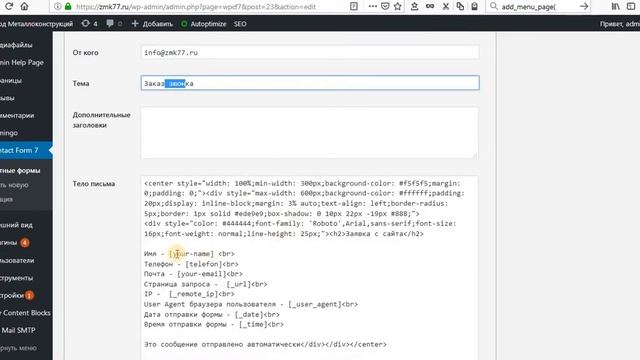Open comments bubble in admin bar
The image size is (640, 360).
pos(114,24)
